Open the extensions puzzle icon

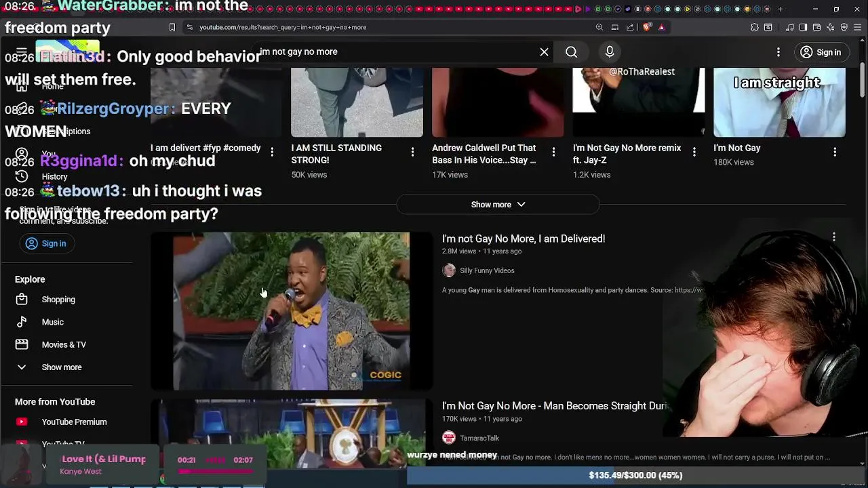point(755,27)
